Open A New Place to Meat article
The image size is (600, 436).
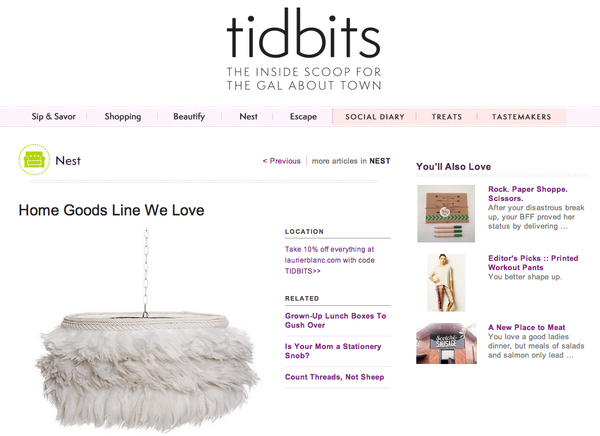point(527,327)
